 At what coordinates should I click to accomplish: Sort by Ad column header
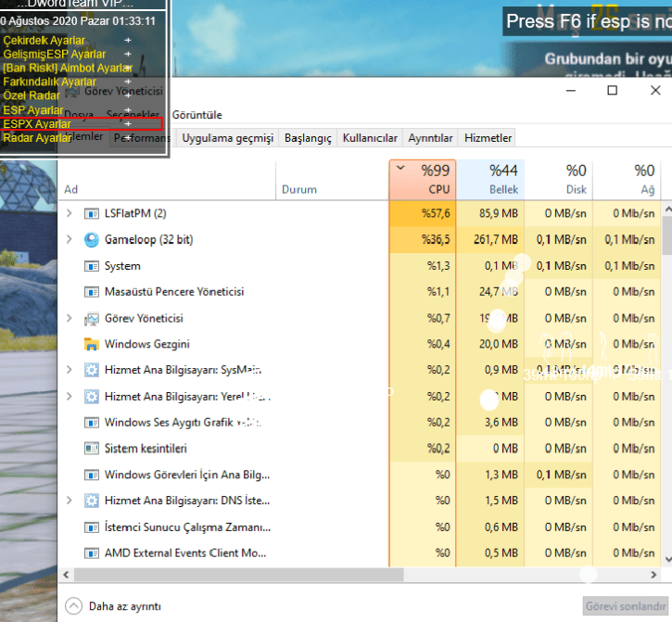(167, 180)
